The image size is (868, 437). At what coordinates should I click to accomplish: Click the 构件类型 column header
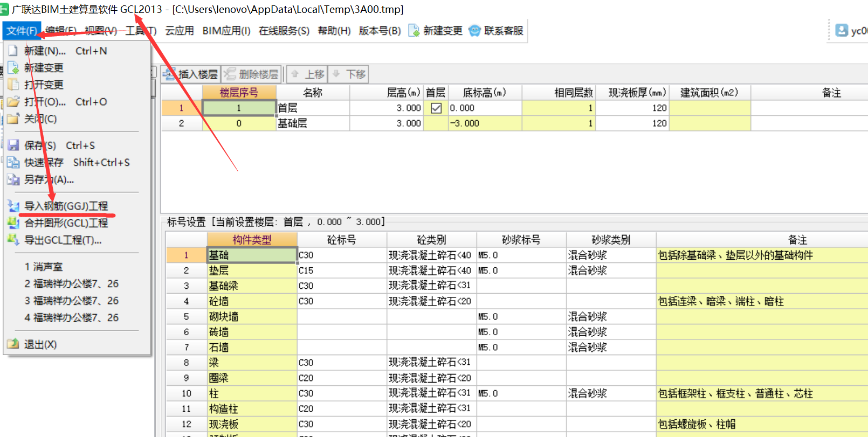point(252,240)
